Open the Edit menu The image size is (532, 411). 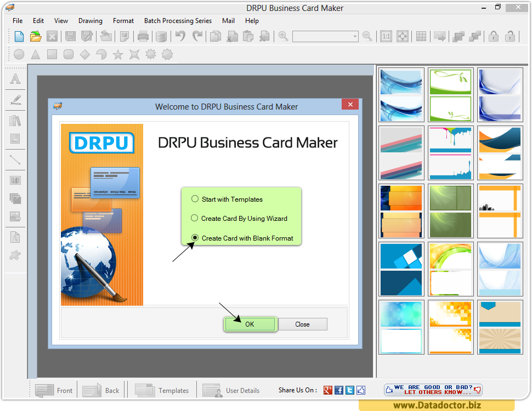(38, 21)
